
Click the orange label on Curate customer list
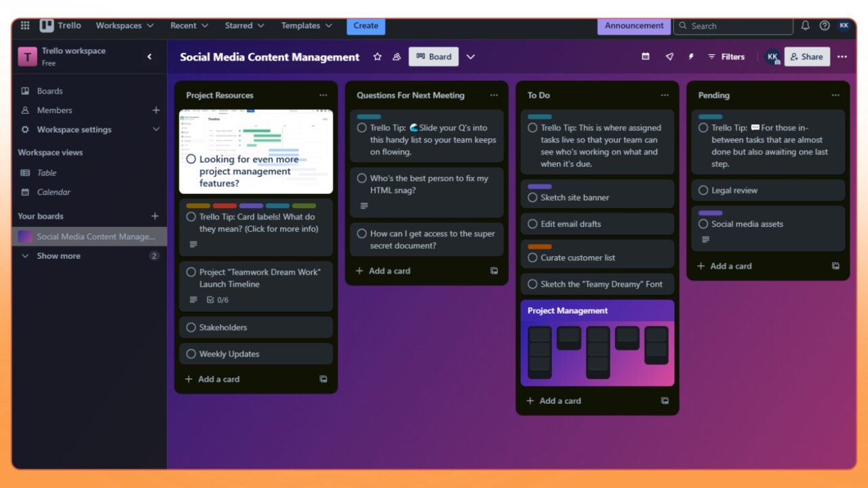[540, 247]
